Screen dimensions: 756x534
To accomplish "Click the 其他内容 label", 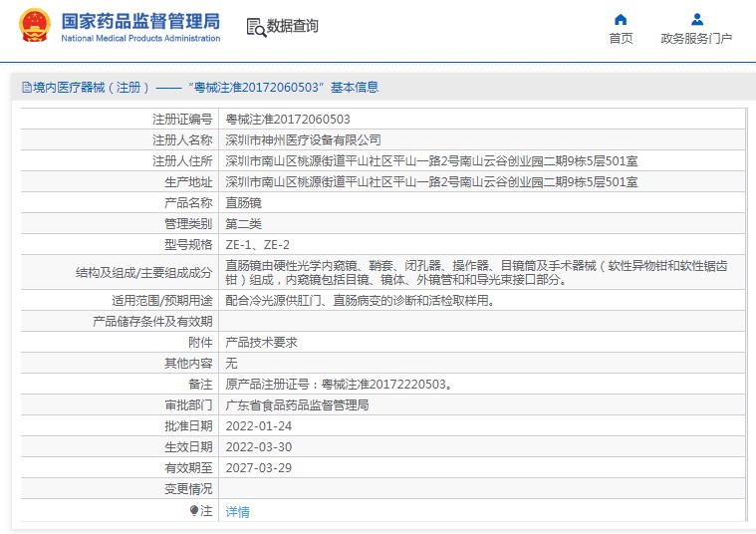I will click(x=188, y=364).
